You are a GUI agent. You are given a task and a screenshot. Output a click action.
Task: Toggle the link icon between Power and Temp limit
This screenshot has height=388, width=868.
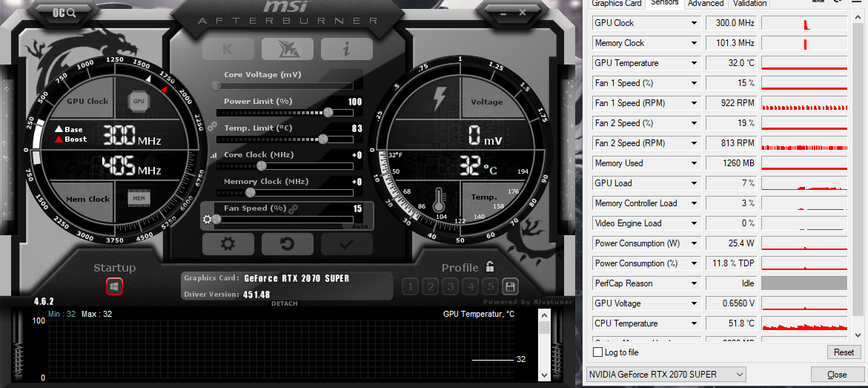pyautogui.click(x=211, y=127)
